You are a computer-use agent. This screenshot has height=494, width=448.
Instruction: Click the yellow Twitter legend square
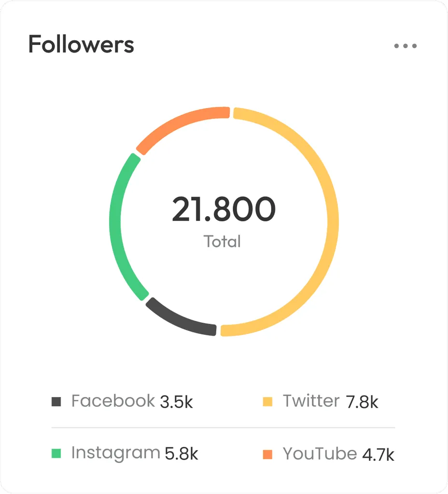click(267, 401)
